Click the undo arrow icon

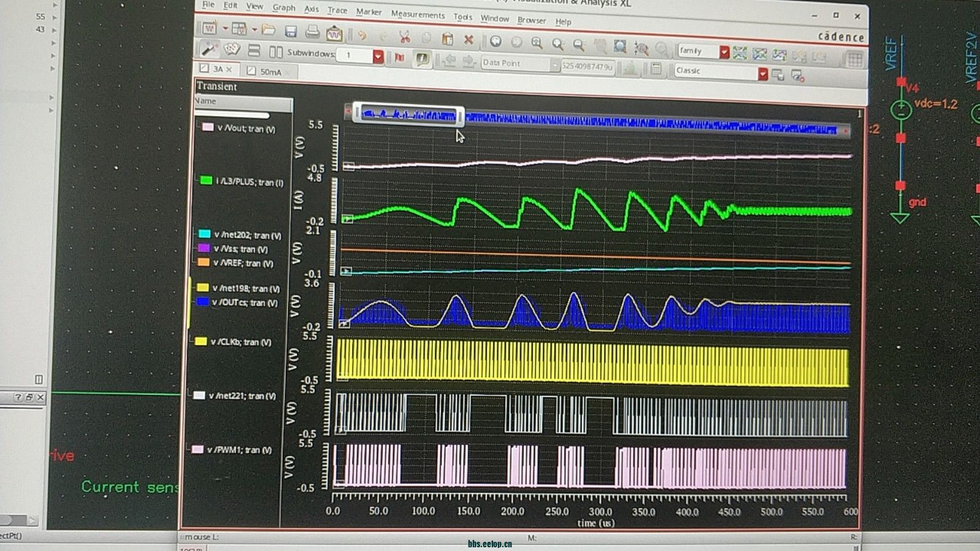click(362, 35)
